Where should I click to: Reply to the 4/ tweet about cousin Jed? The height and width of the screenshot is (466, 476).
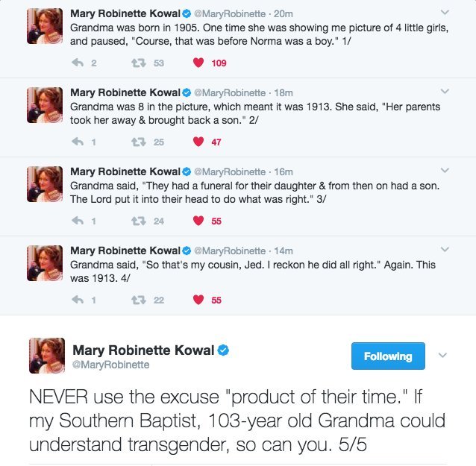(78, 300)
